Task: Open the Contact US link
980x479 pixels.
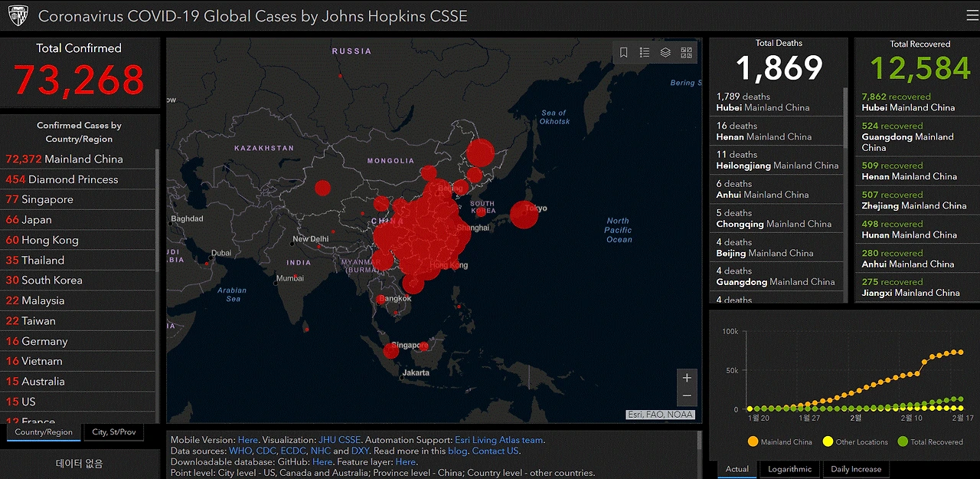Action: click(495, 451)
